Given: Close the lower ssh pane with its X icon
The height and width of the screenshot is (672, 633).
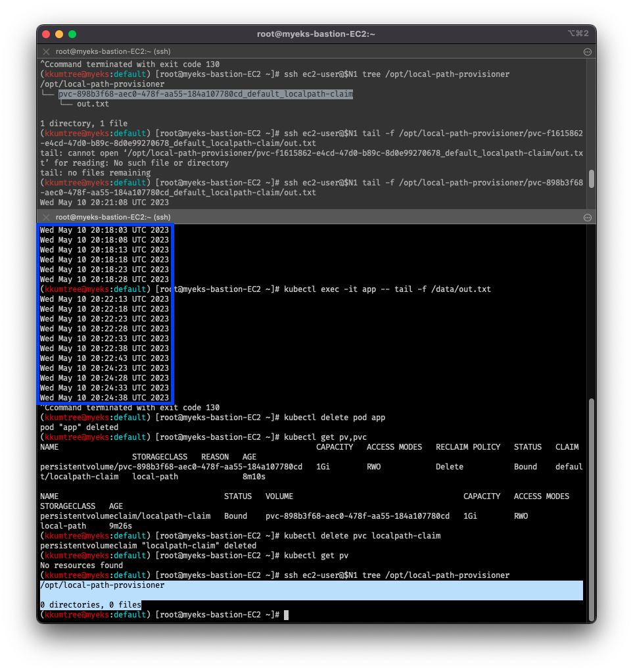Looking at the screenshot, I should coord(46,217).
